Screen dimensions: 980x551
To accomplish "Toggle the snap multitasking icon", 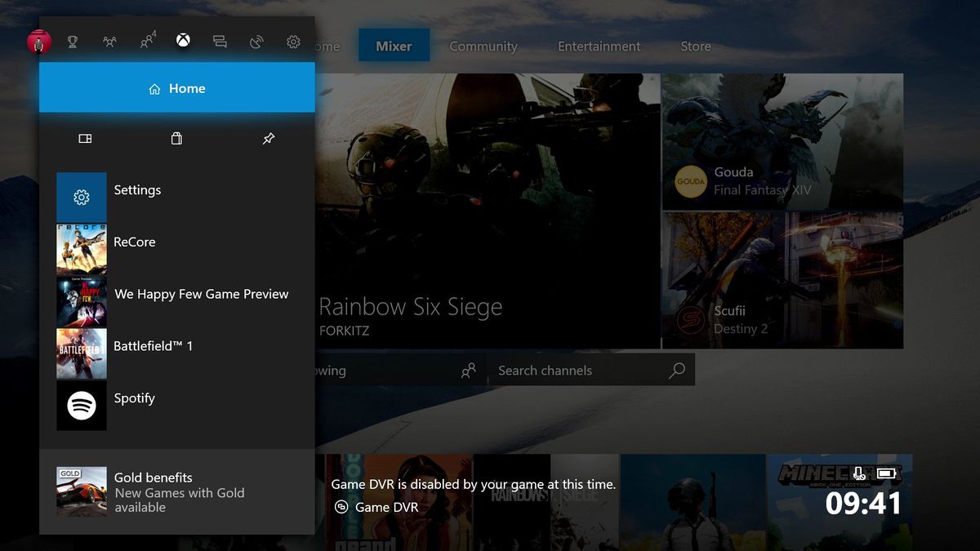I will [84, 139].
